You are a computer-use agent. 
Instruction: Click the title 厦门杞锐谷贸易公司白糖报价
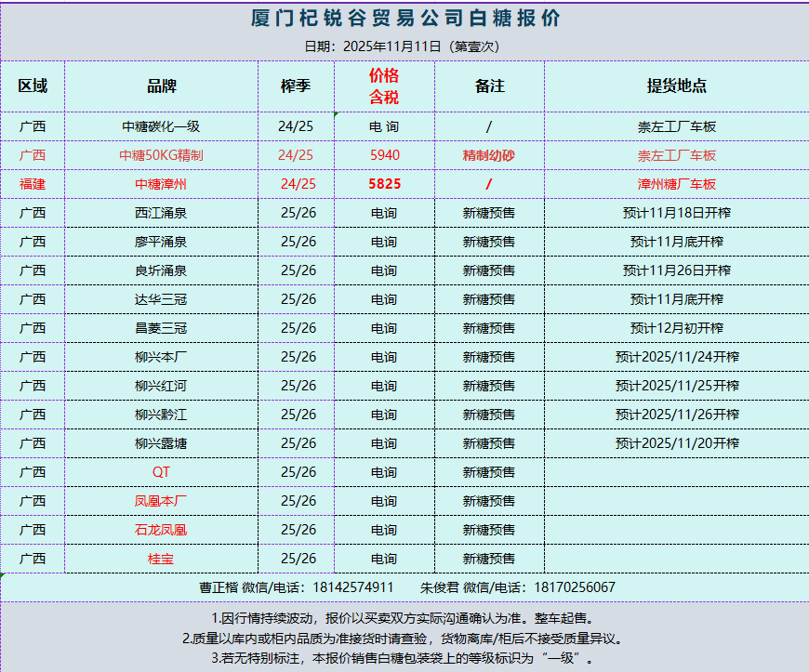(x=405, y=19)
